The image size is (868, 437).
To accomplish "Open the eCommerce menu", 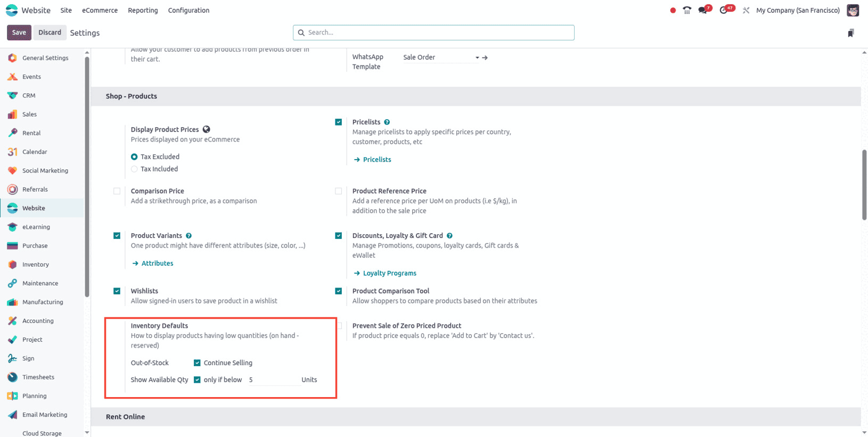I will (x=100, y=10).
